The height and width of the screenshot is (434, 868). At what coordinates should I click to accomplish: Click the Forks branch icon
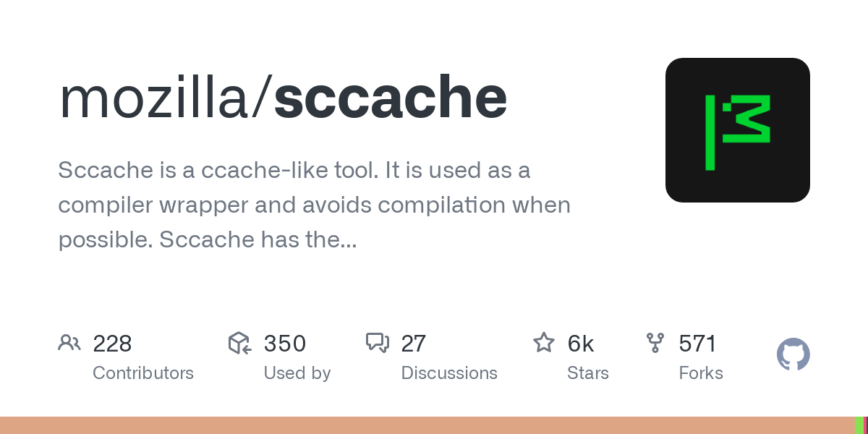tap(655, 343)
